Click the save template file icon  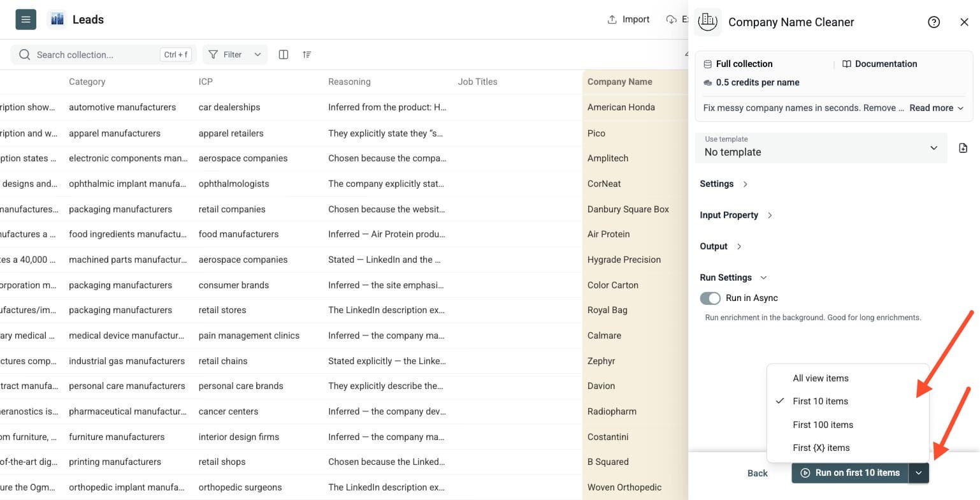coord(963,148)
